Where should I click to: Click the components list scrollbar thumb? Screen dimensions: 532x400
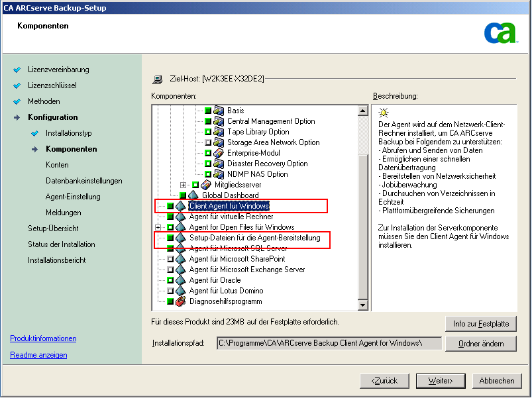[x=362, y=226]
